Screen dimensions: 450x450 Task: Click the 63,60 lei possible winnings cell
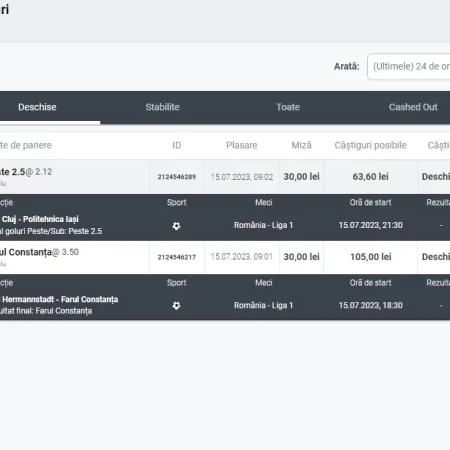tap(370, 177)
